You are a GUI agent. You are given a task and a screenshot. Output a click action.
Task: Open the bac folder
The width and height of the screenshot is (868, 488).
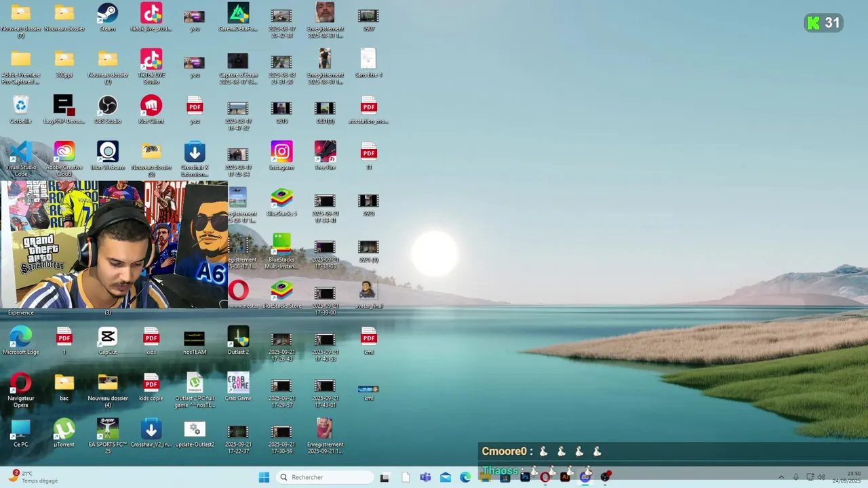[64, 386]
